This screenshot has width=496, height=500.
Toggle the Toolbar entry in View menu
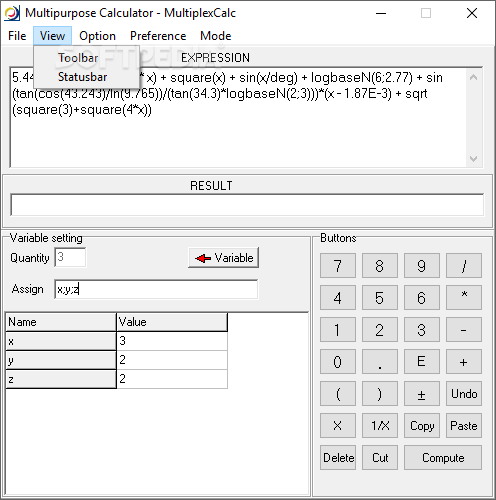click(x=86, y=58)
